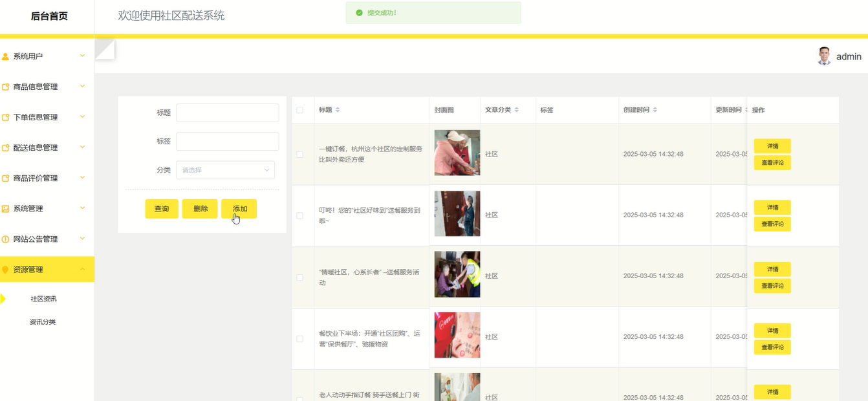Open 详情 for 餐饮业下半场 article
The width and height of the screenshot is (868, 401).
(772, 331)
